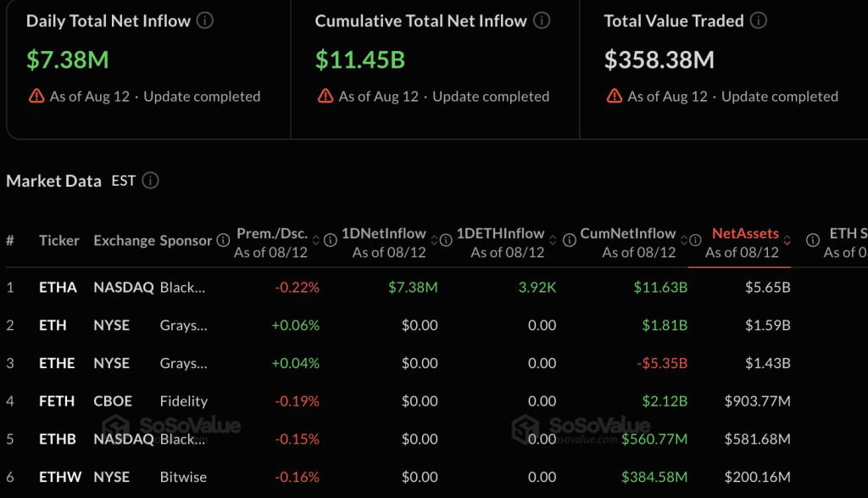Sort by CumNetInflow column arrows

[x=684, y=240]
